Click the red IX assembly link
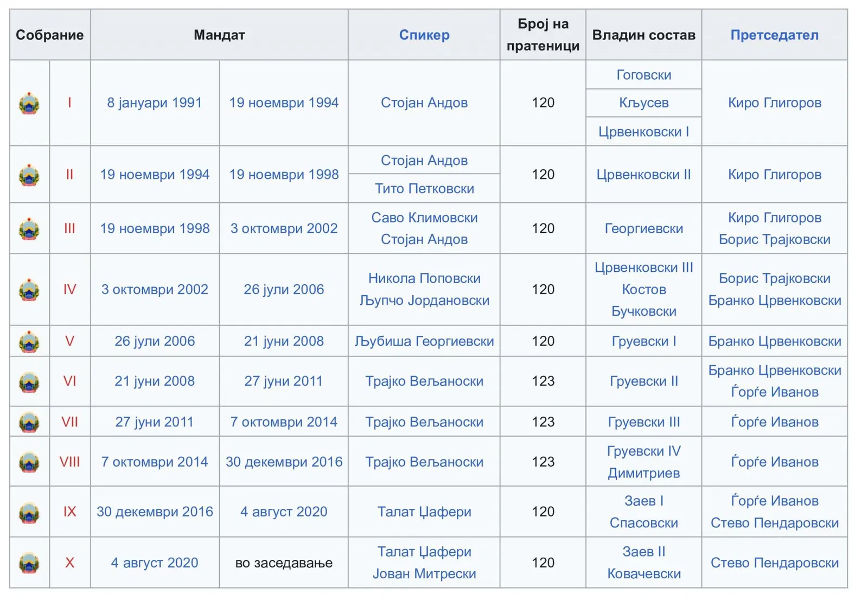The height and width of the screenshot is (600, 868). (69, 512)
